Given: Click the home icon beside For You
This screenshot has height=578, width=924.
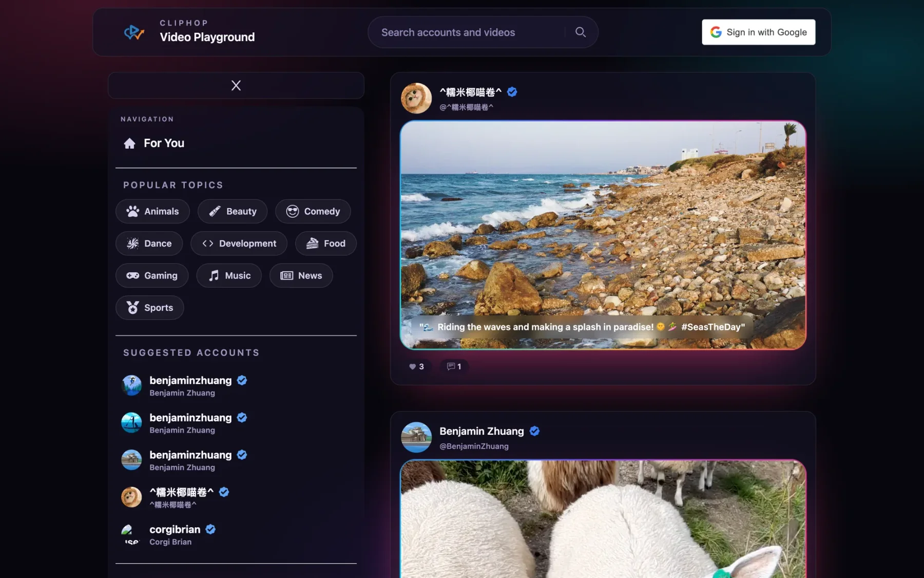Looking at the screenshot, I should (x=129, y=143).
